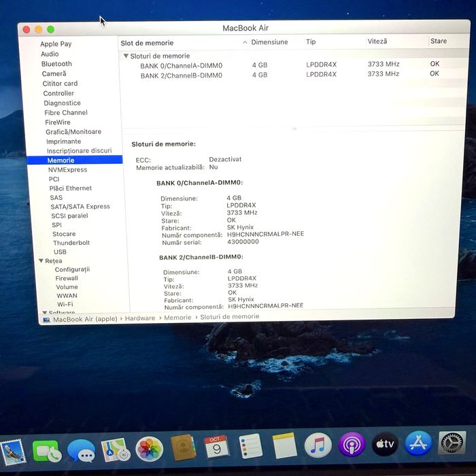Select SATA/SATA Express in sidebar
This screenshot has width=476, height=476.
tap(80, 207)
